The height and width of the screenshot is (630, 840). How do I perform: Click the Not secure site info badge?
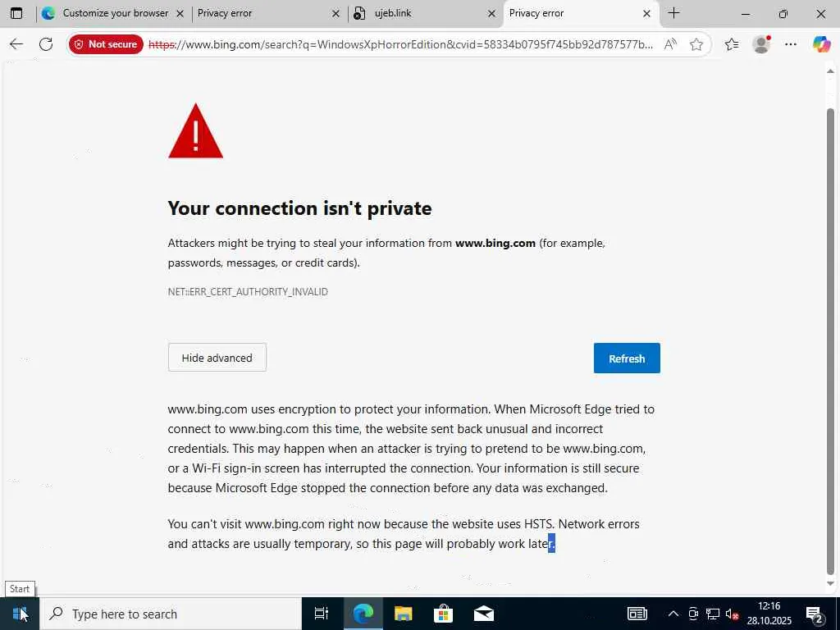tap(106, 44)
